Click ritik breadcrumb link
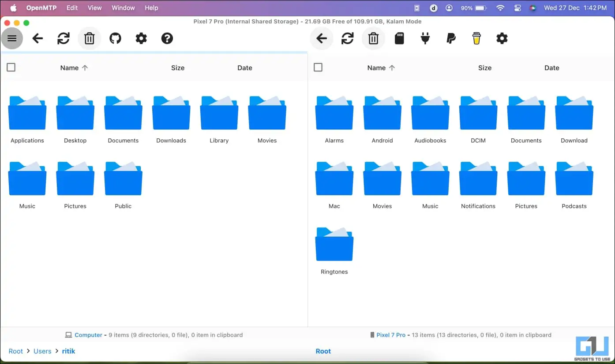This screenshot has width=615, height=364. pos(68,351)
